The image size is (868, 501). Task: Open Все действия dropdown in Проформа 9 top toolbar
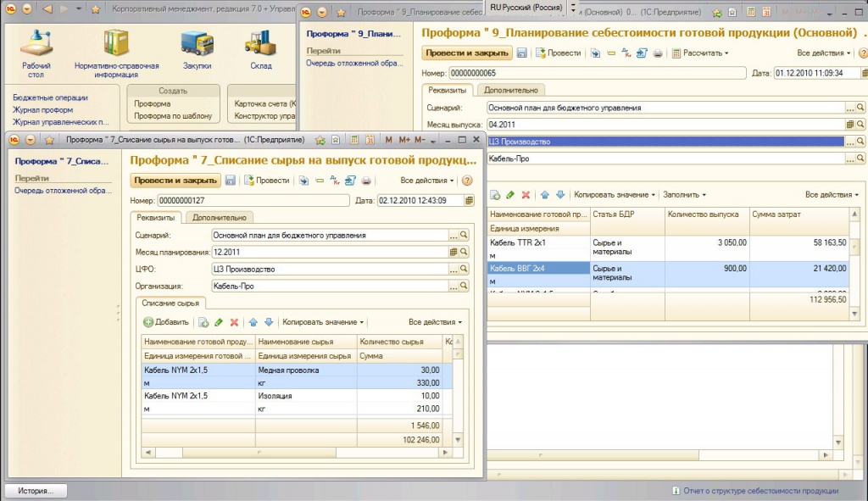point(824,53)
